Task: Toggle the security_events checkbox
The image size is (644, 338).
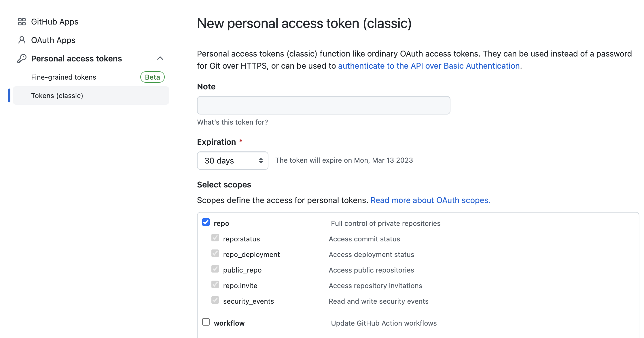Action: pyautogui.click(x=215, y=300)
